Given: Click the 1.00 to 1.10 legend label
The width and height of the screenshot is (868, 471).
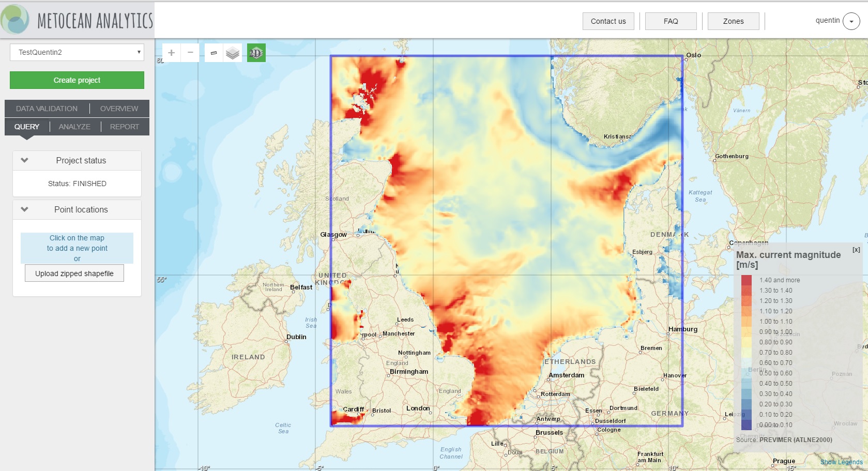Looking at the screenshot, I should tap(775, 322).
